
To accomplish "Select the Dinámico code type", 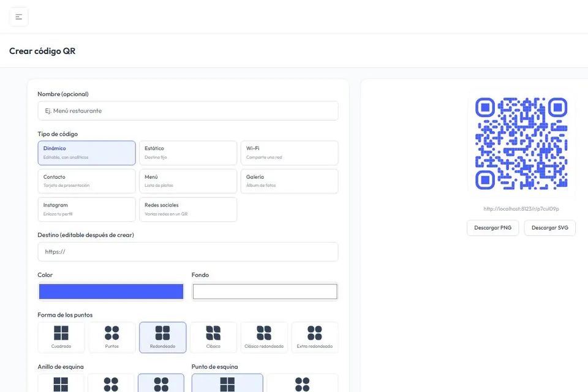I will tap(86, 153).
